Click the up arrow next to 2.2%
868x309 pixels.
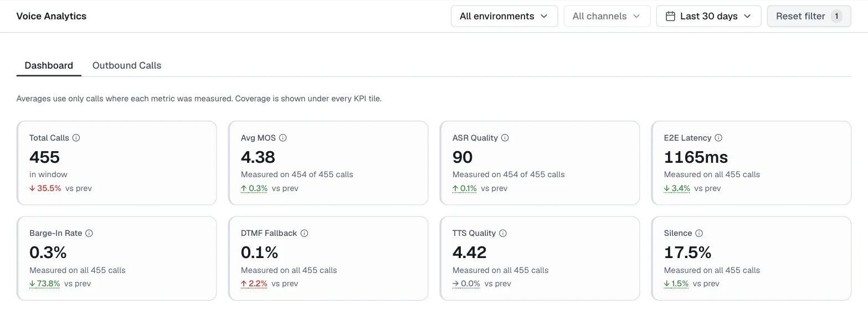[x=244, y=284]
